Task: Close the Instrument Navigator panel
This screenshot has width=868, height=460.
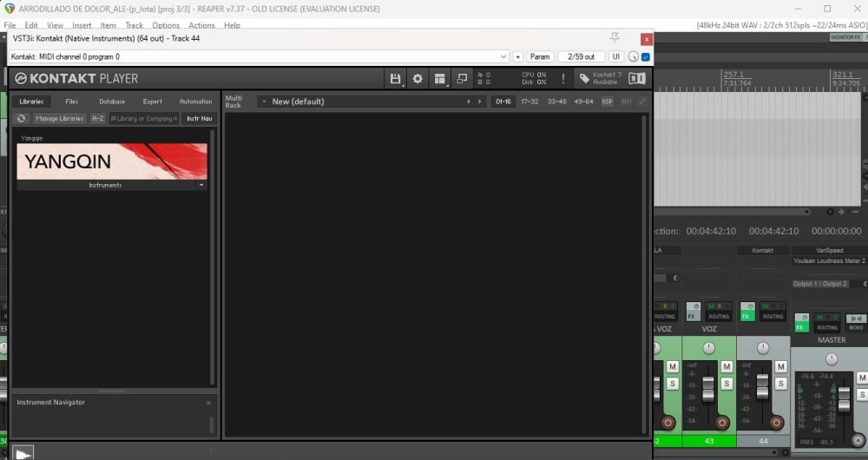Action: coord(208,403)
